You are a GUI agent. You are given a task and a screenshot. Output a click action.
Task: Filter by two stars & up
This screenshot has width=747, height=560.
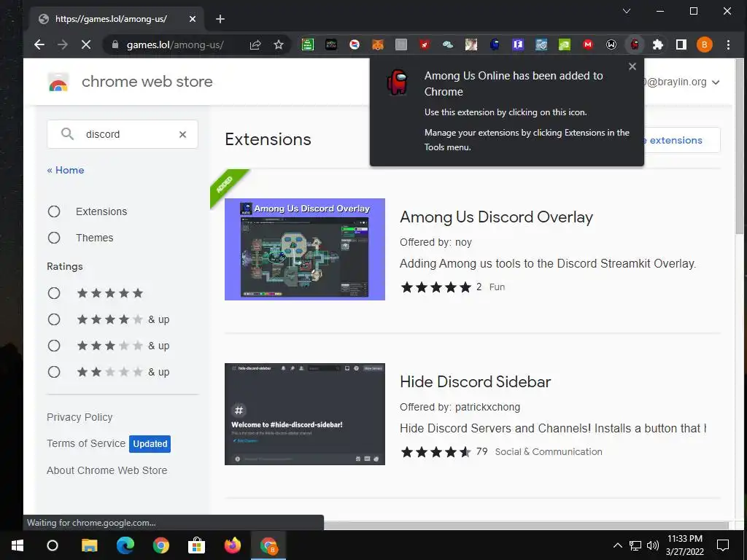[x=54, y=372]
